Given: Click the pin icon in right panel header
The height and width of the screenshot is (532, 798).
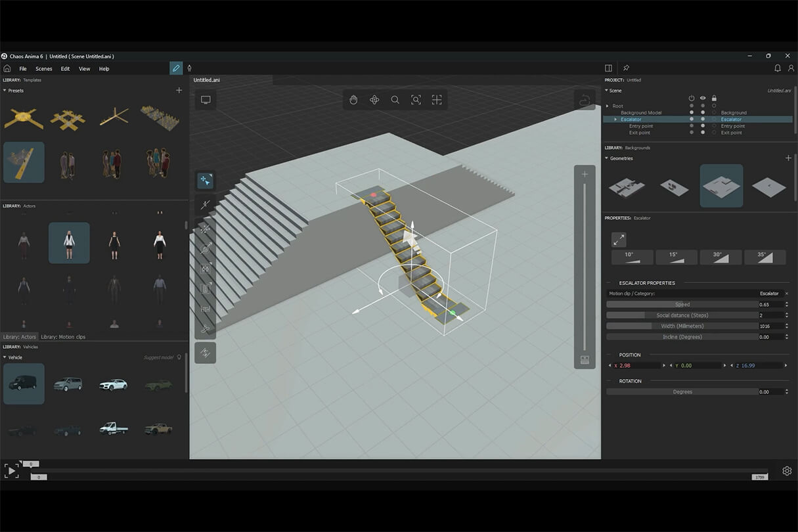Looking at the screenshot, I should point(626,68).
